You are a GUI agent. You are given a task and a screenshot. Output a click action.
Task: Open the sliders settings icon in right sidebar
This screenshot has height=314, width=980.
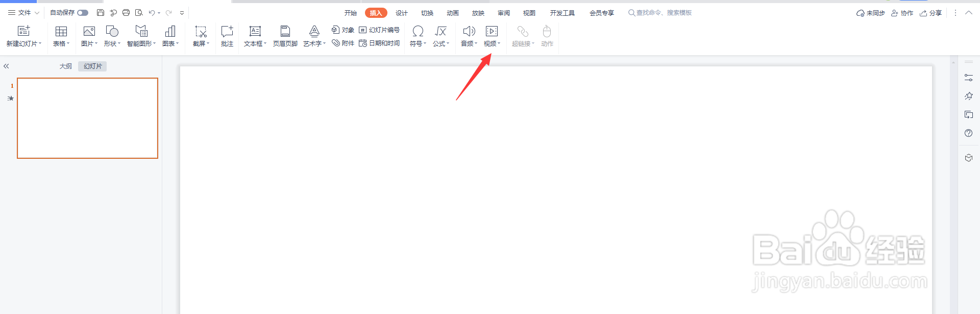968,78
